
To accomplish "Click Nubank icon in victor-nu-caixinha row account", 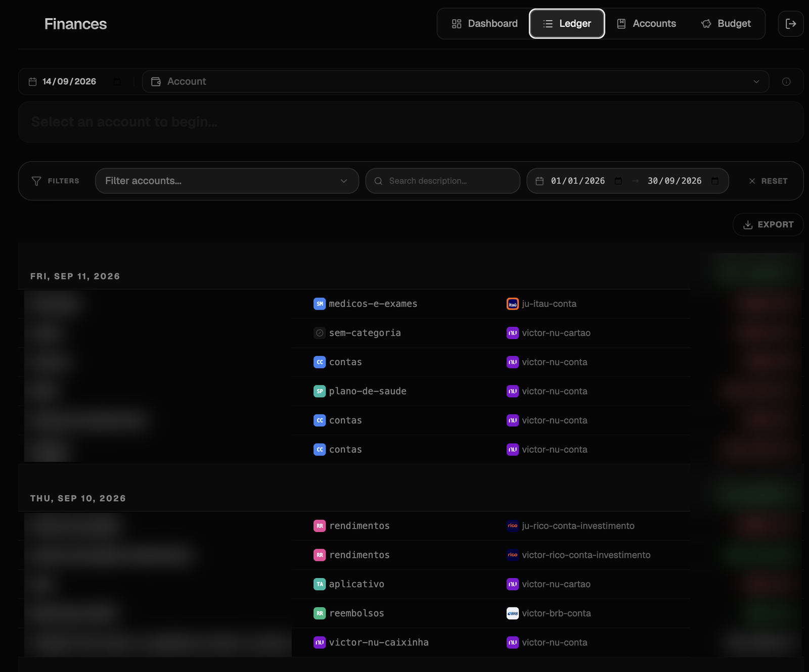I will tap(513, 643).
